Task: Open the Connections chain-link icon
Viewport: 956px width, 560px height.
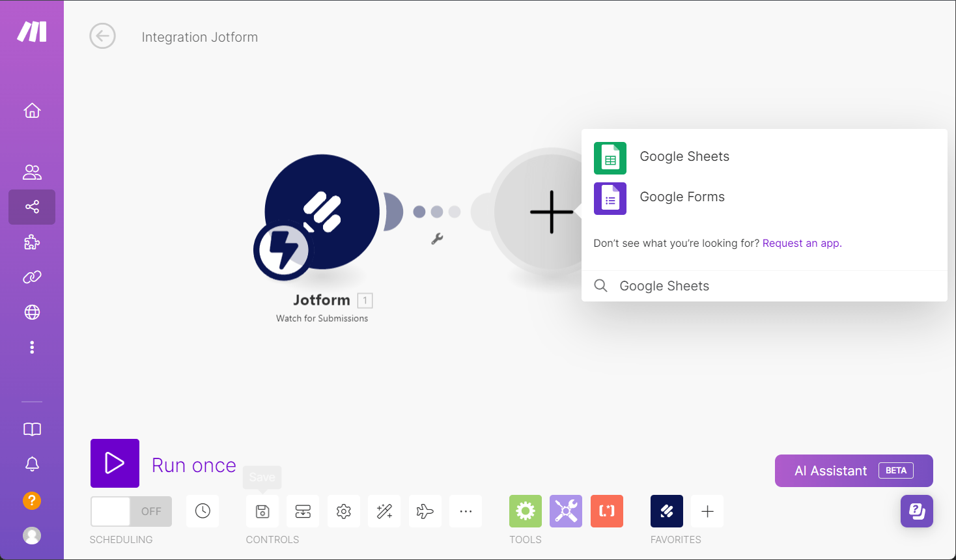Action: (x=32, y=277)
